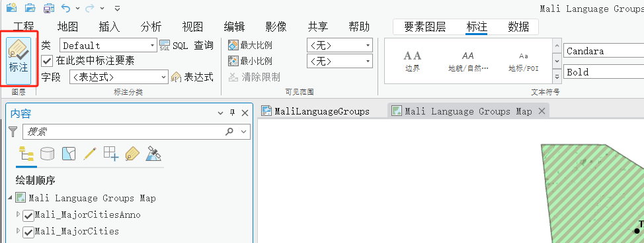List by labeling tag icon
The height and width of the screenshot is (243, 644).
click(x=132, y=154)
